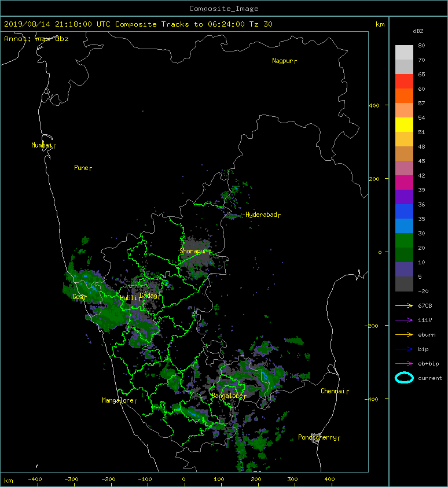Click the 'Annot: max dbz' annotation label
The image size is (448, 487).
(36, 39)
